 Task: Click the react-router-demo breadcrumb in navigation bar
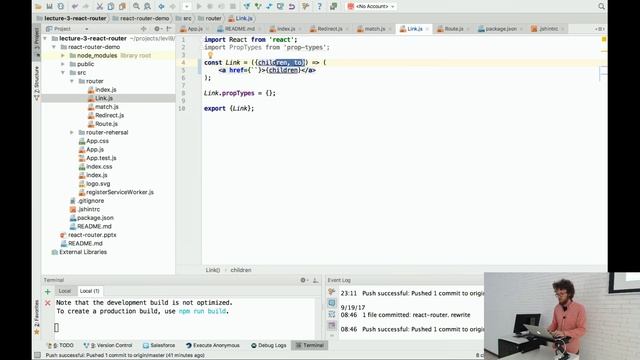click(141, 18)
